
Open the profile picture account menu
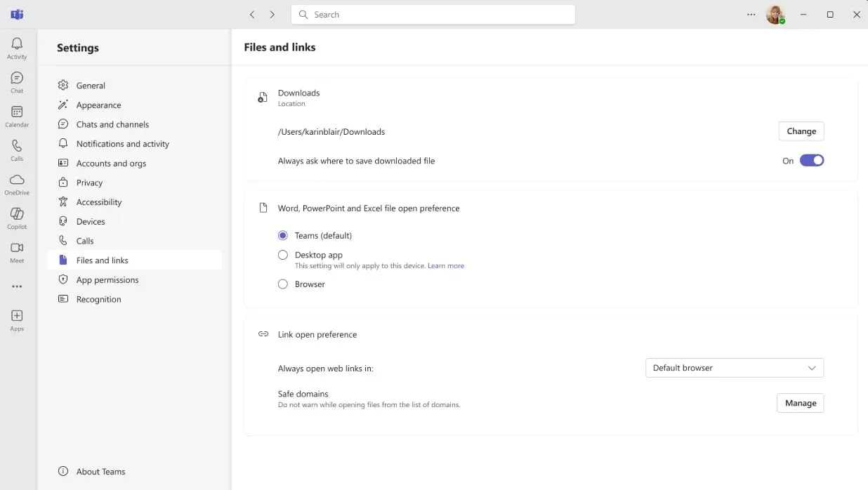[x=775, y=14]
